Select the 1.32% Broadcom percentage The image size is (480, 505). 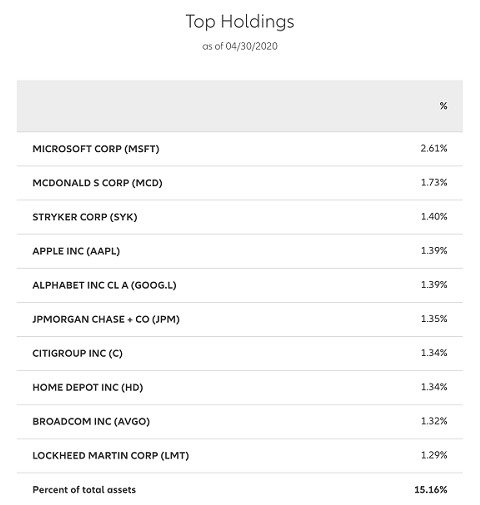[x=434, y=421]
